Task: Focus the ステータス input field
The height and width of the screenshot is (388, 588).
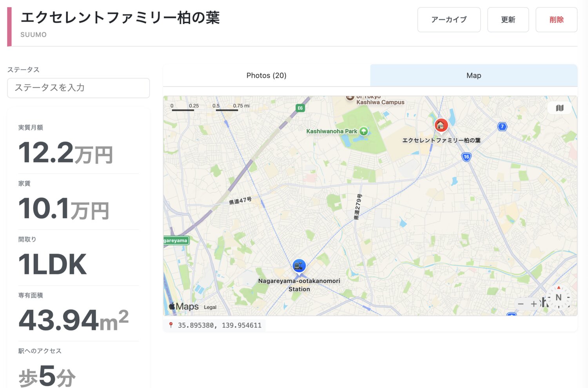Action: [x=78, y=88]
